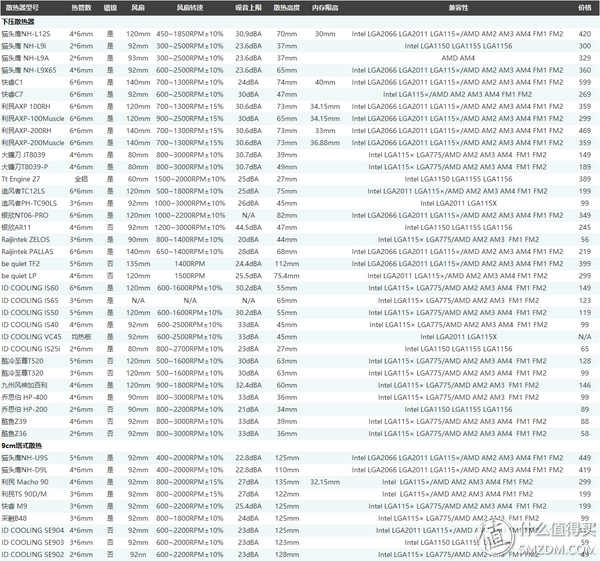Click the 价格 column header

click(584, 6)
